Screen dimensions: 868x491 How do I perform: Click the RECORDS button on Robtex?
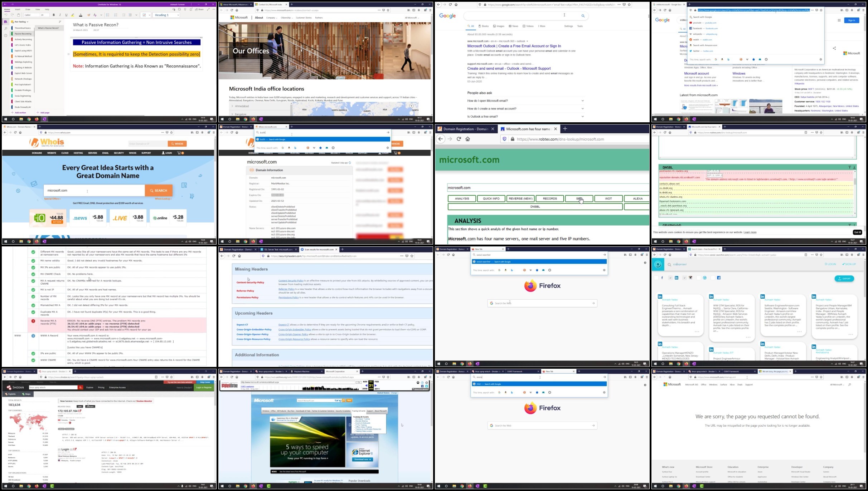550,198
